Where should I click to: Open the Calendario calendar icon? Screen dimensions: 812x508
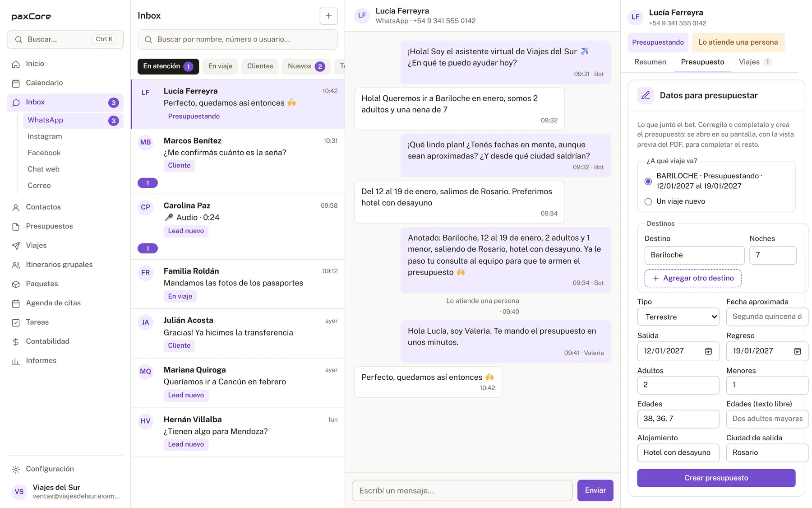coord(16,83)
